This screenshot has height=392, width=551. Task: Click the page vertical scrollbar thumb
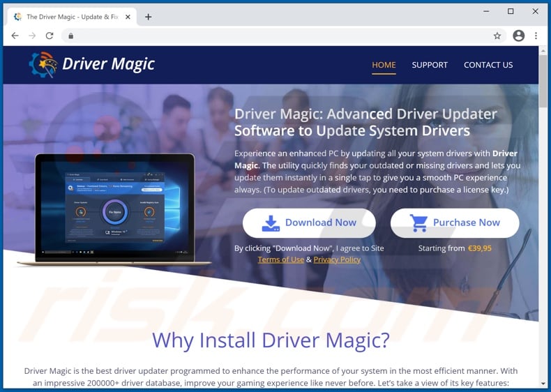(x=543, y=81)
